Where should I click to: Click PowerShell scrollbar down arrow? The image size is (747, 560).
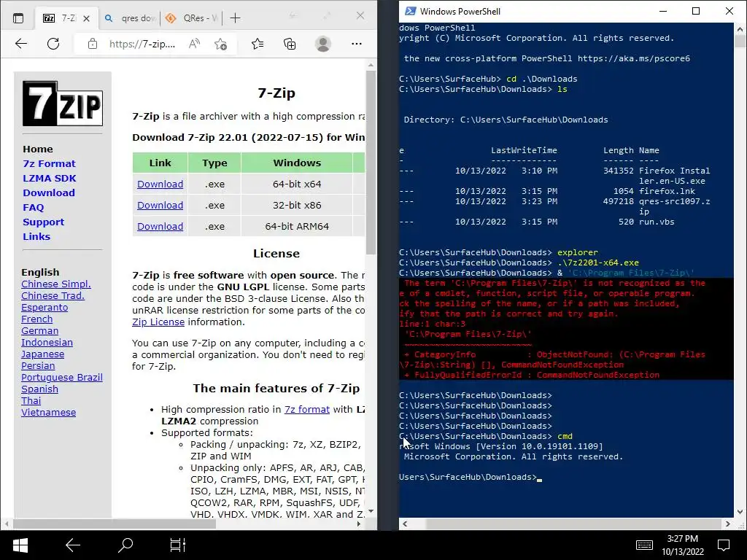(x=740, y=512)
